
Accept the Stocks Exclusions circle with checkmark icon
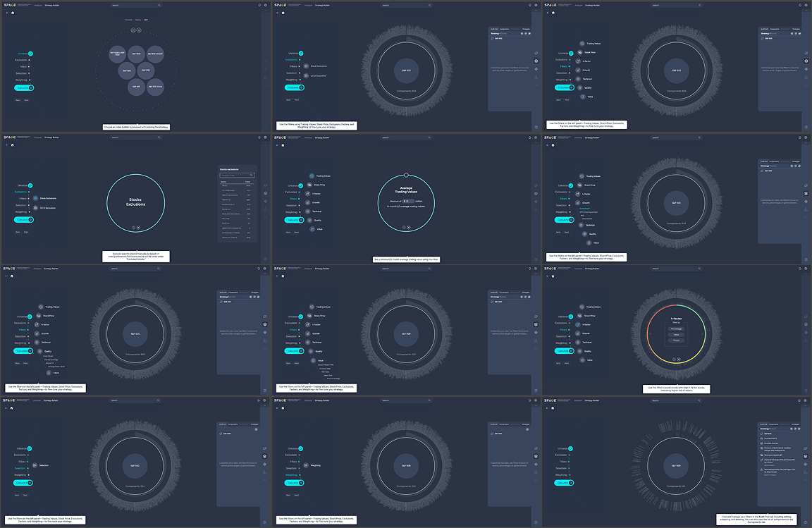click(x=133, y=227)
